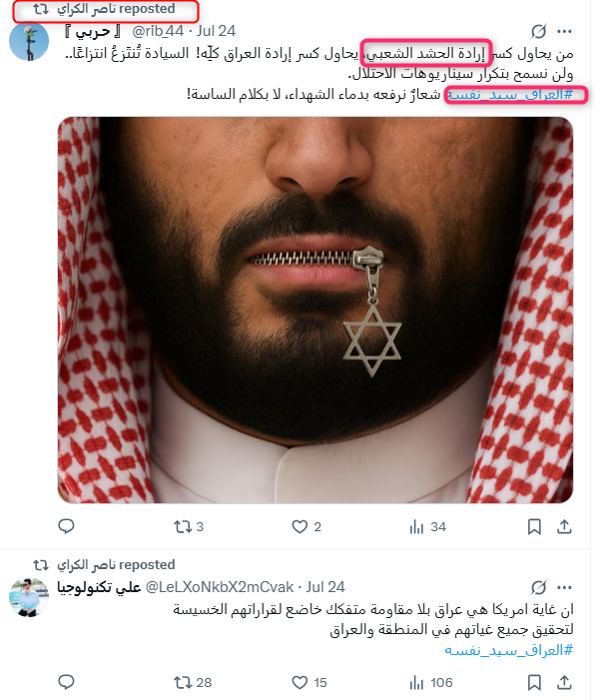Click Grok icon on second post

(x=538, y=587)
